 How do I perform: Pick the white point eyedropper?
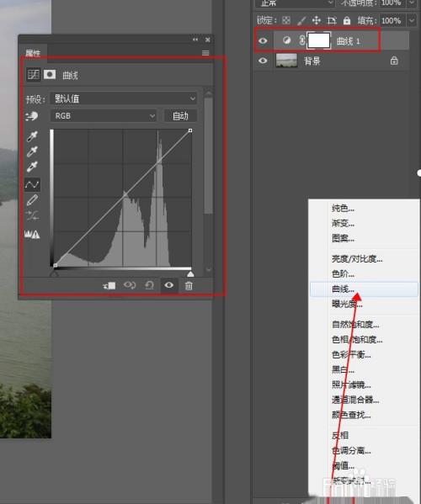(32, 167)
